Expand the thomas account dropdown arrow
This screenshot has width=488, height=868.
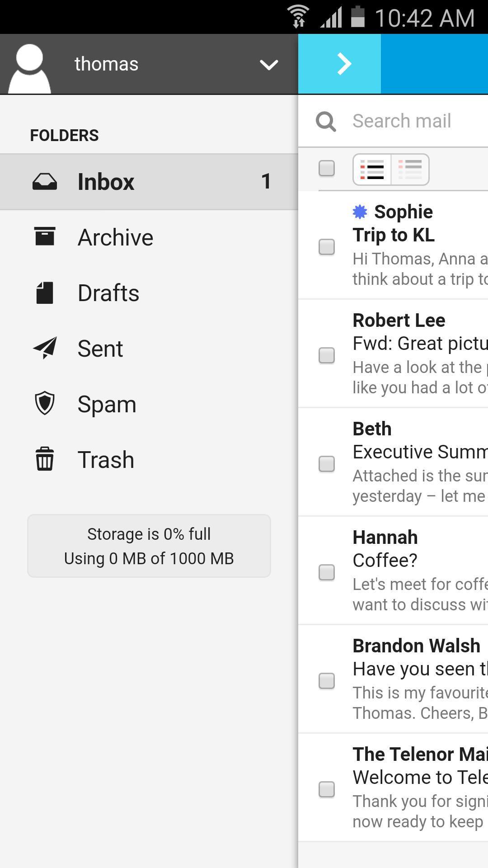(269, 65)
